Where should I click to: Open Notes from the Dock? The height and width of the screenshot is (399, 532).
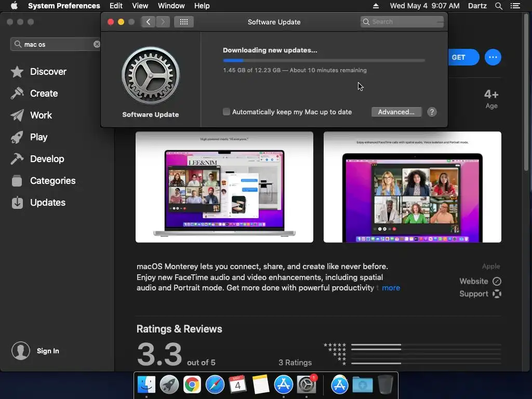click(x=261, y=385)
